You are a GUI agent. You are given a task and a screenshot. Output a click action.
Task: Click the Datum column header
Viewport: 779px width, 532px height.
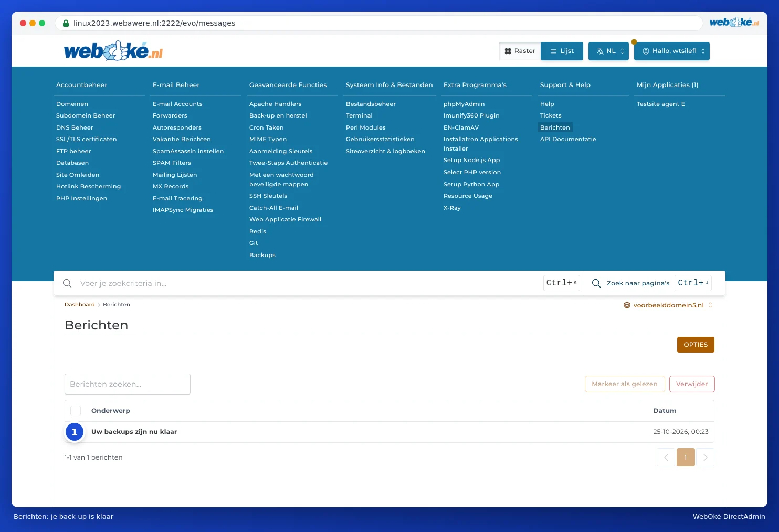pyautogui.click(x=665, y=411)
